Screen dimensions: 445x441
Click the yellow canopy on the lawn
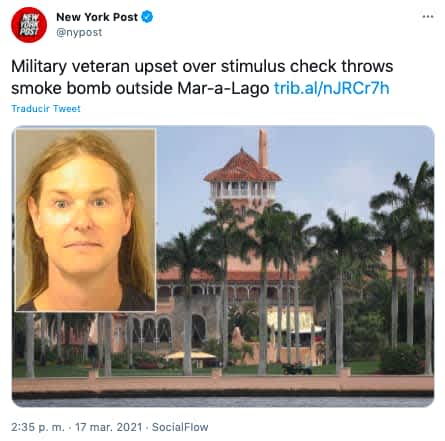click(x=191, y=356)
